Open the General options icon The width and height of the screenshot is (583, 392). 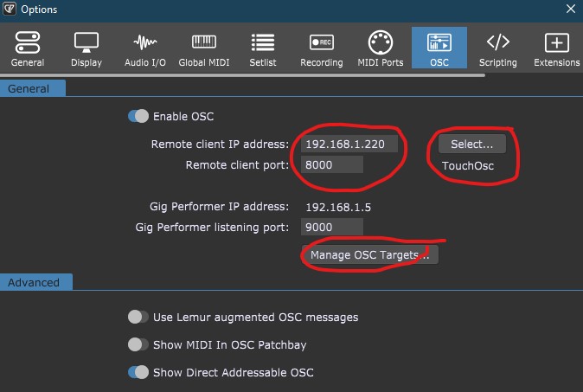(28, 42)
